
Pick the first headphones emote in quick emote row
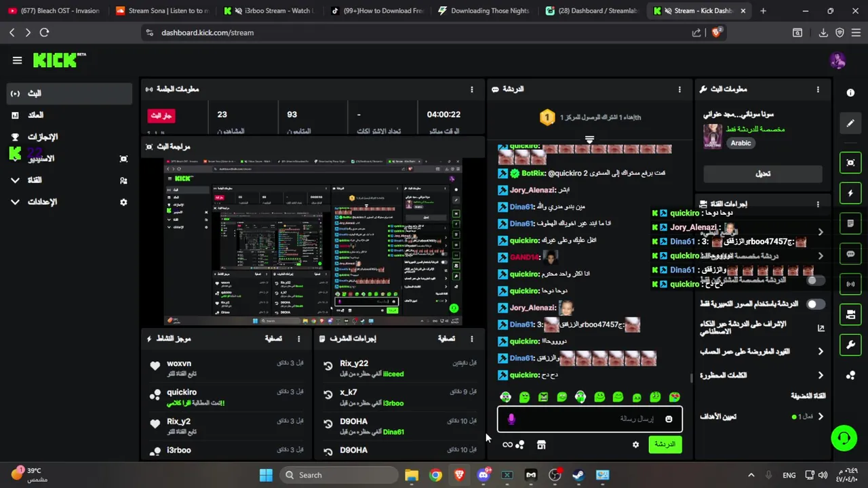click(x=506, y=397)
